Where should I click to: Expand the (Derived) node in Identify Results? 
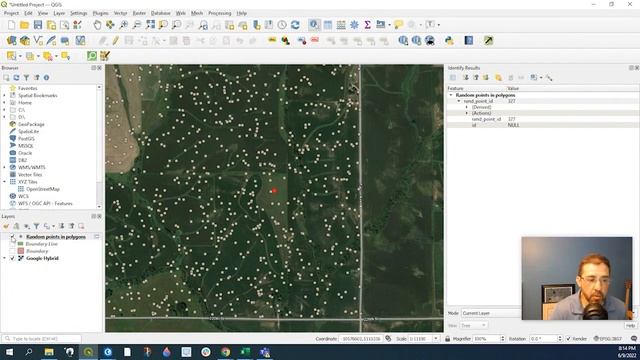[x=467, y=107]
